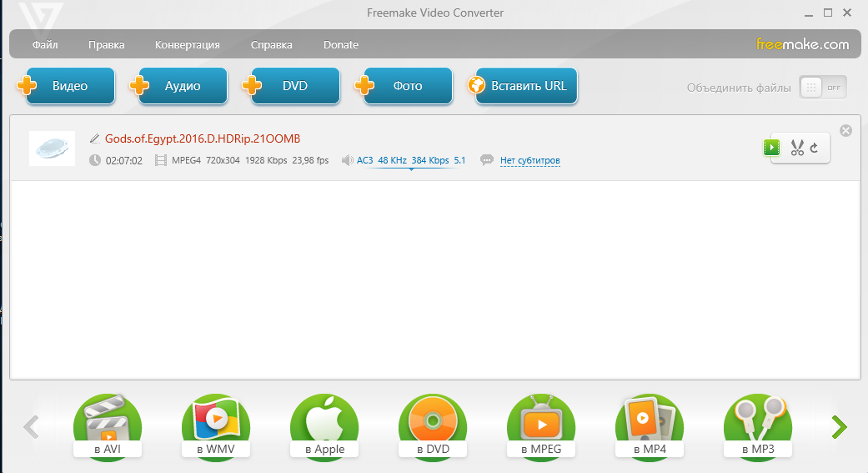Screen dimensions: 868x473
Task: Convert to AVI format
Action: tap(108, 427)
